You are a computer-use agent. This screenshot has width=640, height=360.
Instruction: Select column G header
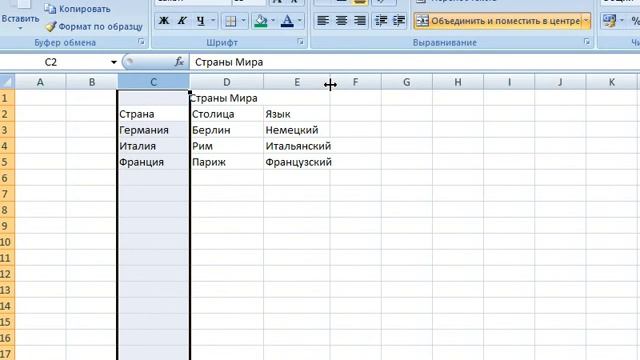407,82
